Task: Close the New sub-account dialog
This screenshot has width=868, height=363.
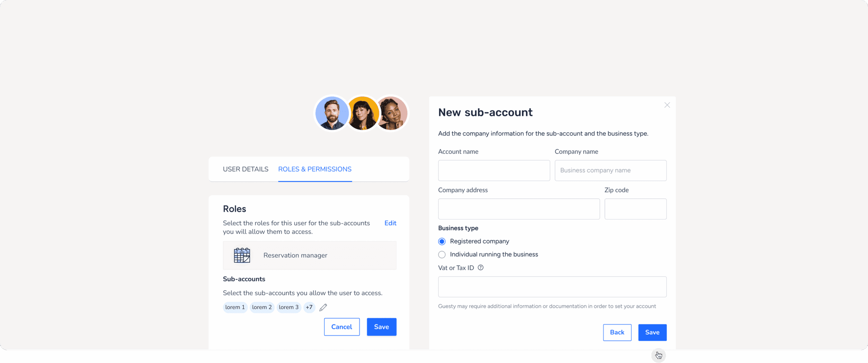Action: click(667, 105)
